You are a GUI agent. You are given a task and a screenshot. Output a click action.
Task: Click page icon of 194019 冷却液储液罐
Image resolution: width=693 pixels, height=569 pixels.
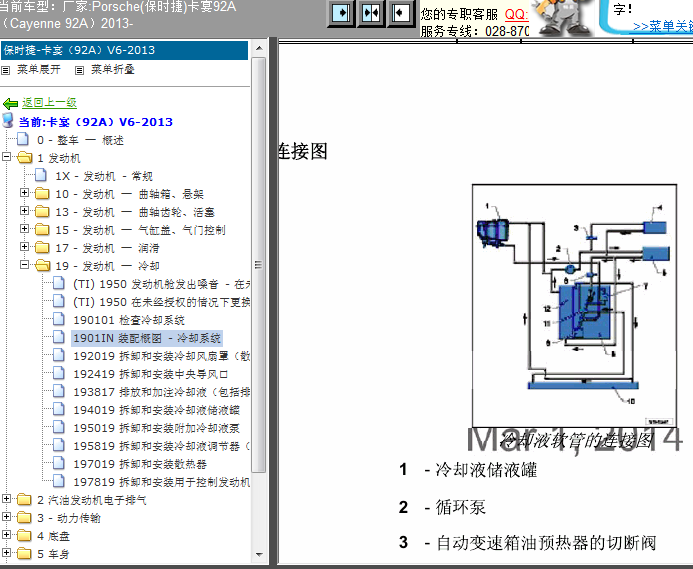click(x=58, y=409)
